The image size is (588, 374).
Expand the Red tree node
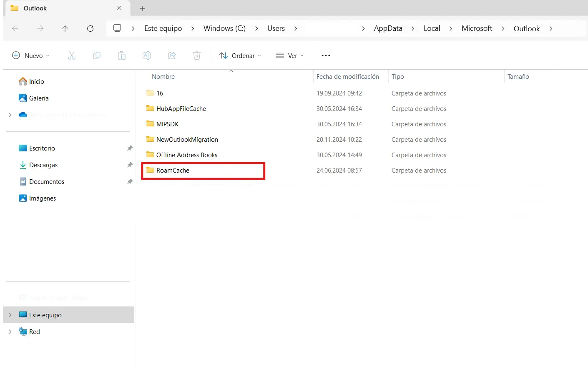point(10,331)
